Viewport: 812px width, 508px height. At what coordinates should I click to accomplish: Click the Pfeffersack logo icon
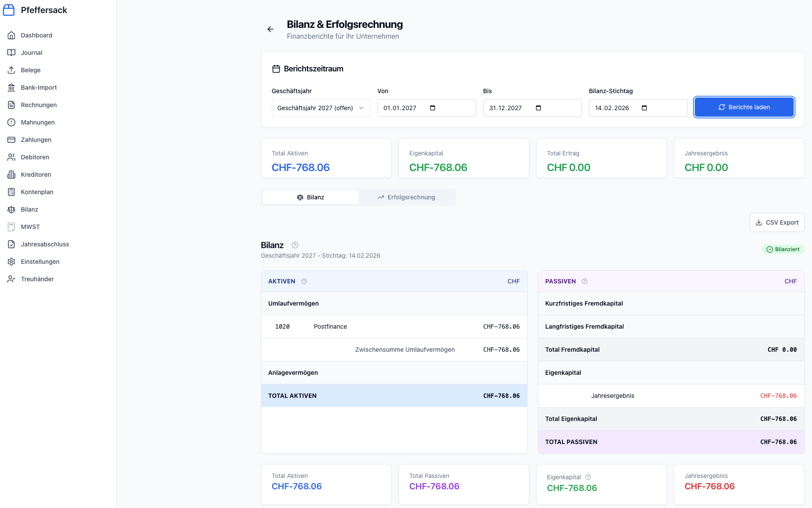(x=9, y=10)
